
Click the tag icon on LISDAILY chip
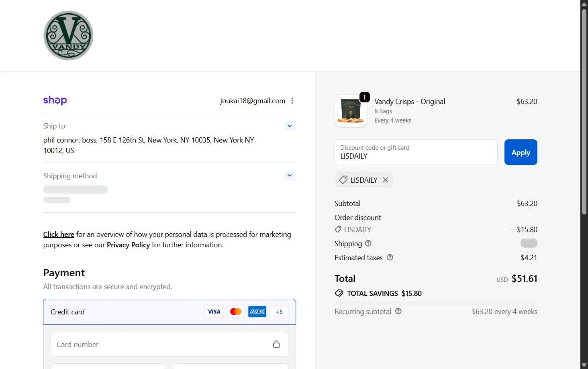pos(343,180)
